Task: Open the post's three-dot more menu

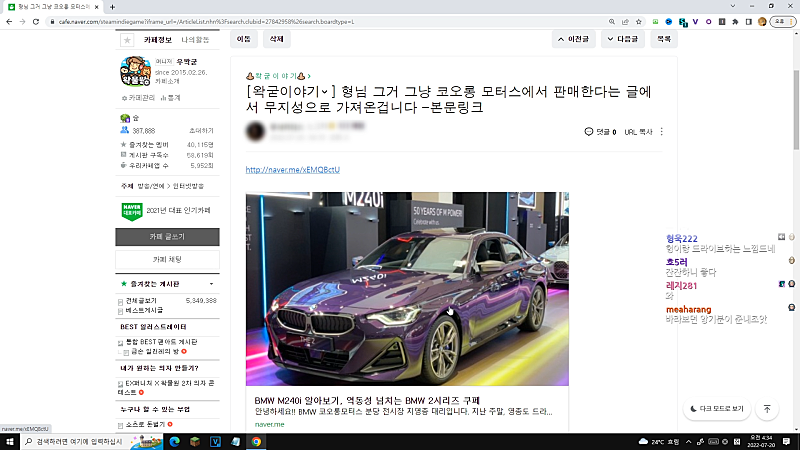Action: coord(662,132)
